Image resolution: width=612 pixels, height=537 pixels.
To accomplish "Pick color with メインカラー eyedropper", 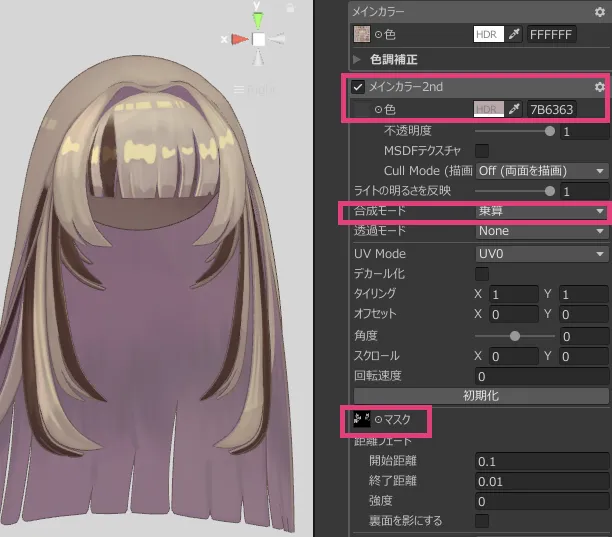I will pyautogui.click(x=514, y=34).
